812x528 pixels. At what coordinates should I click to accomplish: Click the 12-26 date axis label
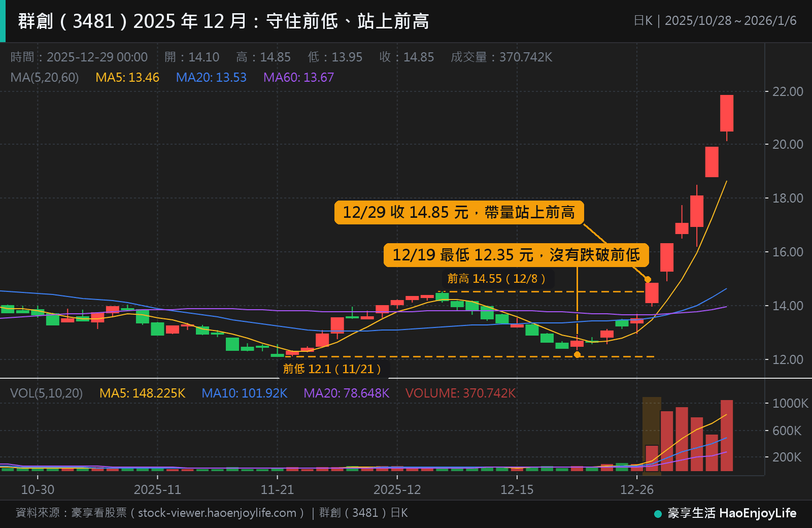point(637,489)
